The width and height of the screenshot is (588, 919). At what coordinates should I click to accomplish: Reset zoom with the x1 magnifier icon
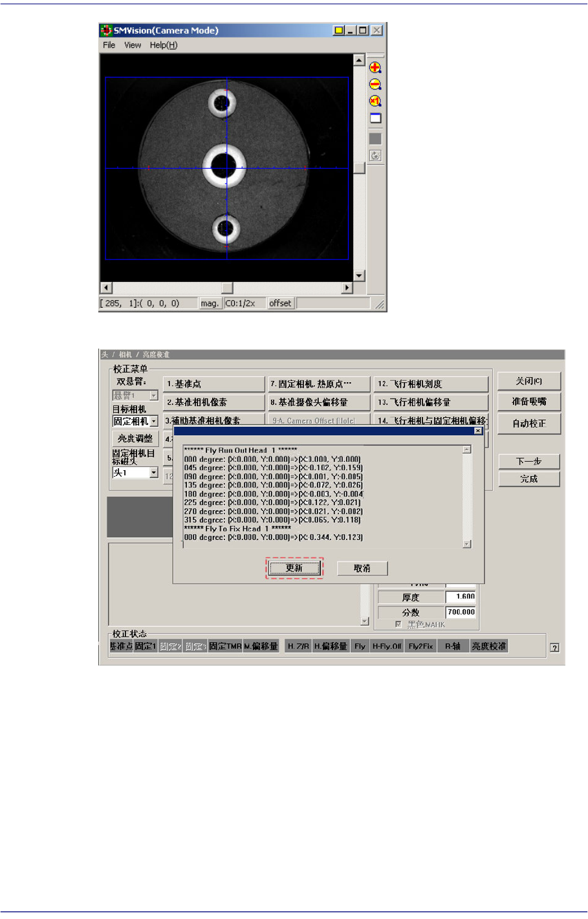coord(375,102)
